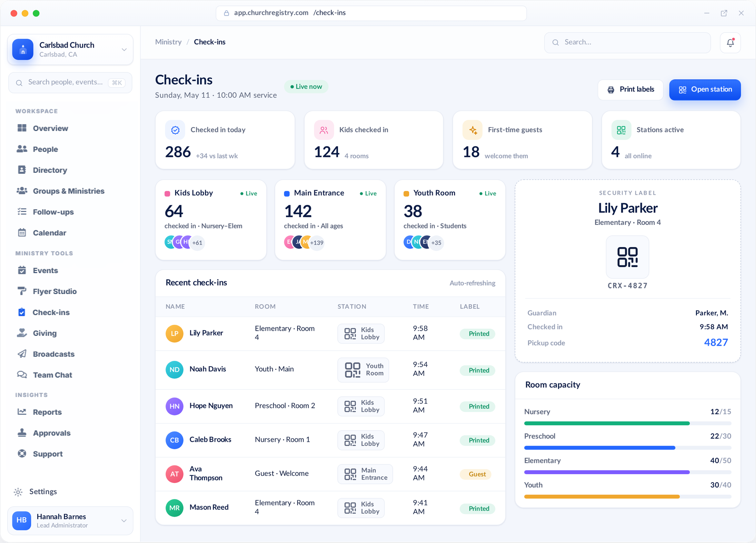The height and width of the screenshot is (543, 756).
Task: Click Lily Parker's LP avatar
Action: (x=174, y=333)
